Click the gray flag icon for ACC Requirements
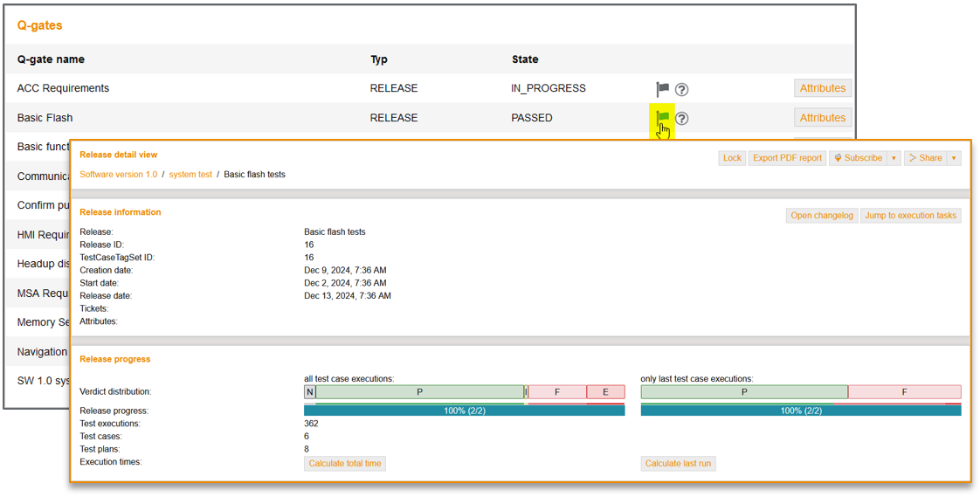Image resolution: width=980 pixels, height=497 pixels. (662, 89)
